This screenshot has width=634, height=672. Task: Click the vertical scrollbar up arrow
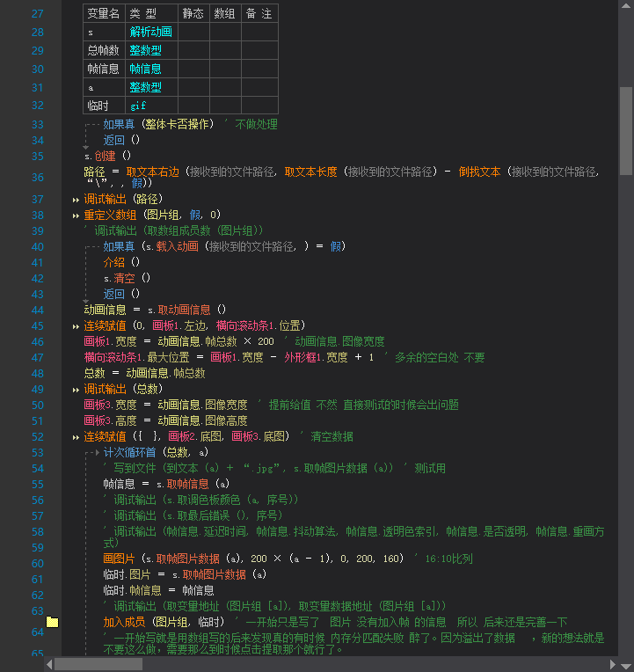(x=626, y=5)
